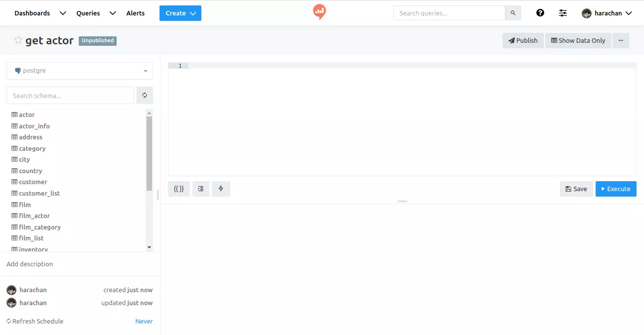Image resolution: width=644 pixels, height=335 pixels.
Task: Toggle live autocomplete with the lightning icon
Action: [x=221, y=189]
